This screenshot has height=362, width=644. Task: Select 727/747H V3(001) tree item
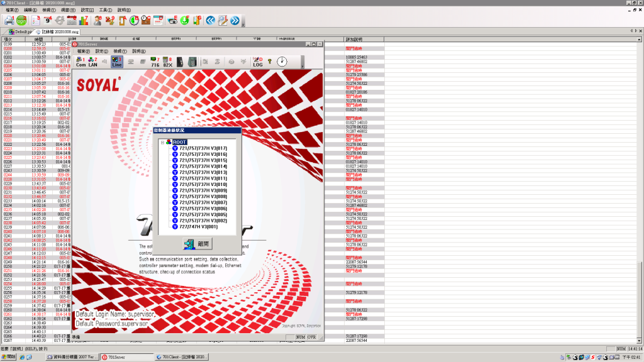coord(198,226)
